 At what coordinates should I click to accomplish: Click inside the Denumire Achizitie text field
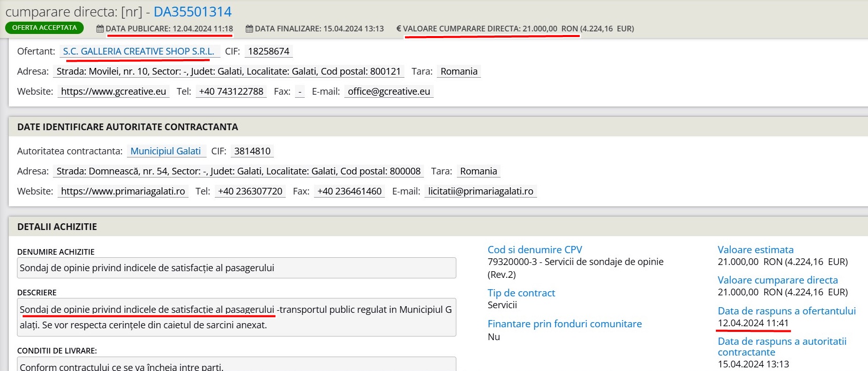pyautogui.click(x=236, y=268)
